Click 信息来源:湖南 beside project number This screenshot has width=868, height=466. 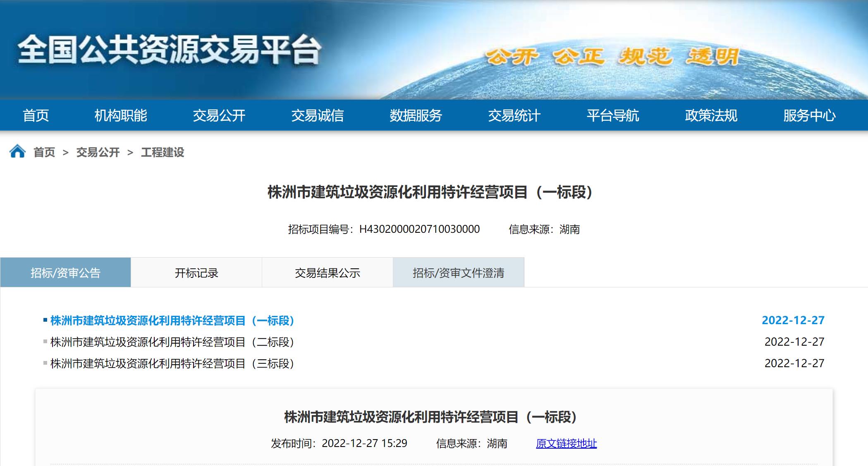point(544,229)
